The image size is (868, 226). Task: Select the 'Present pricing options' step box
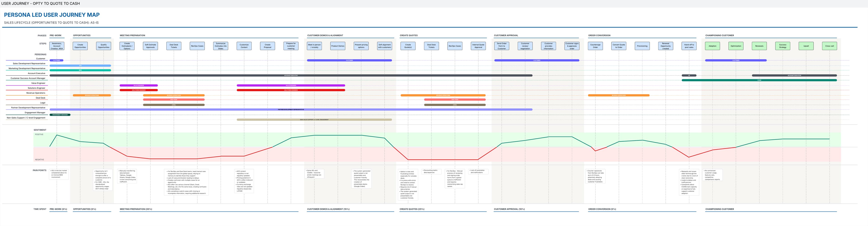[x=361, y=46]
